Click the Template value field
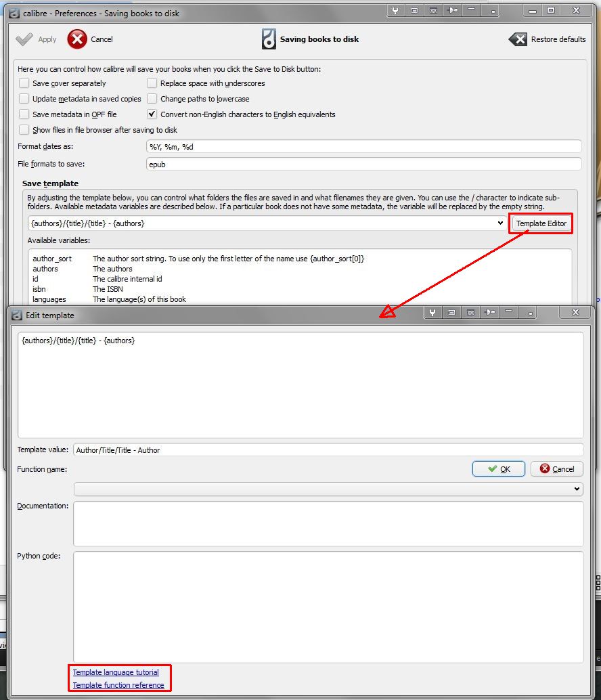Image resolution: width=601 pixels, height=700 pixels. pyautogui.click(x=328, y=450)
